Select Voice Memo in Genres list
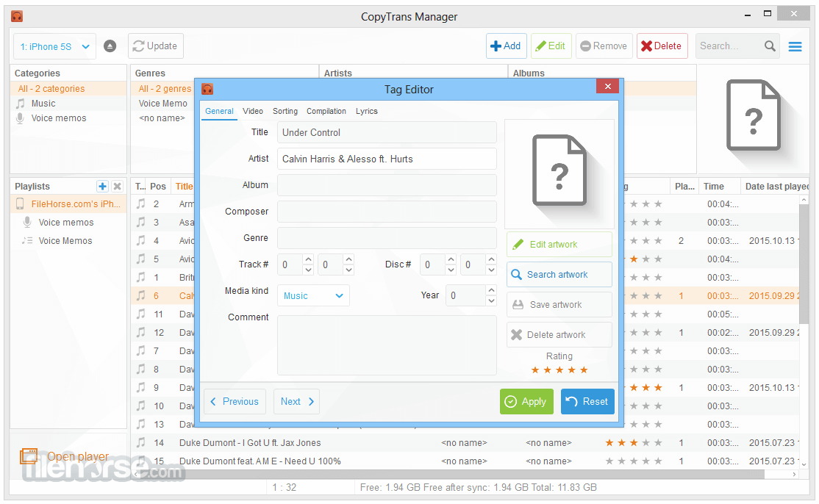The height and width of the screenshot is (504, 819). click(x=163, y=104)
